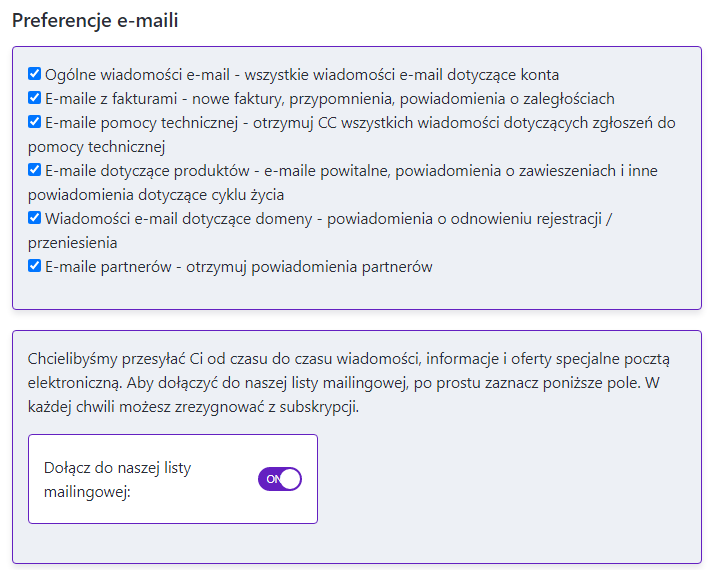Click the white knob of the mailing switch
712x570 pixels.
(x=290, y=479)
